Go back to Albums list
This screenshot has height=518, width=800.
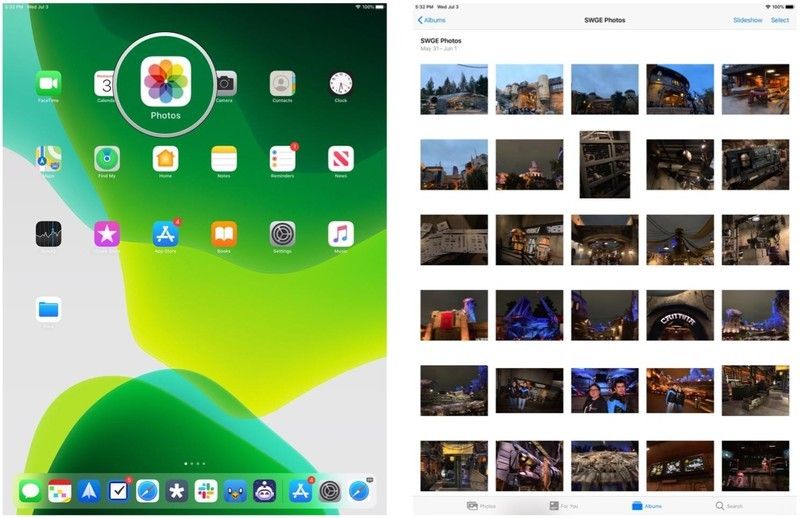click(x=432, y=20)
